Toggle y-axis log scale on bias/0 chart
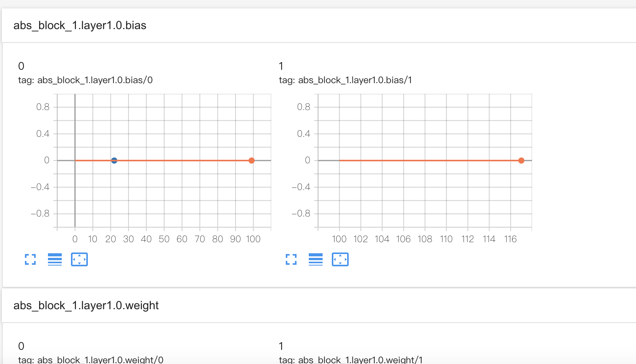 point(55,259)
